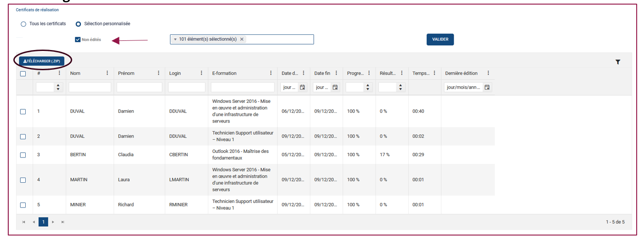Check the row for BERTIN Claudia

tap(23, 155)
